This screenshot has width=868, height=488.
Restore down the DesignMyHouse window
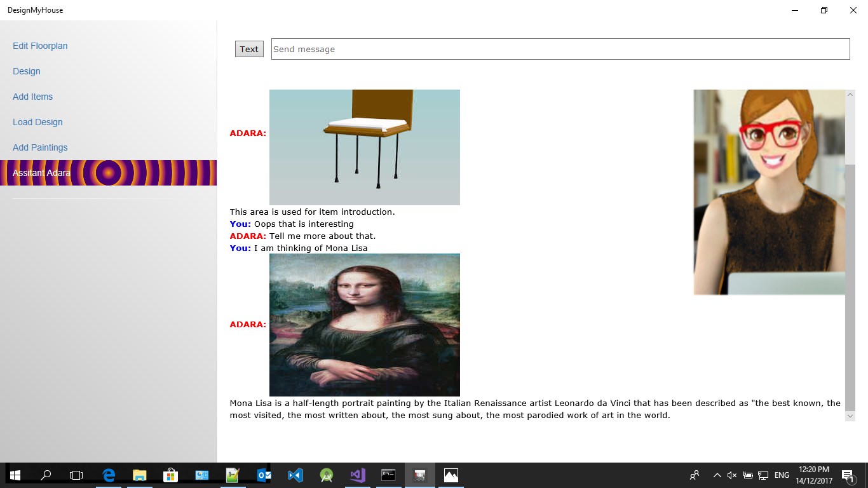(824, 10)
